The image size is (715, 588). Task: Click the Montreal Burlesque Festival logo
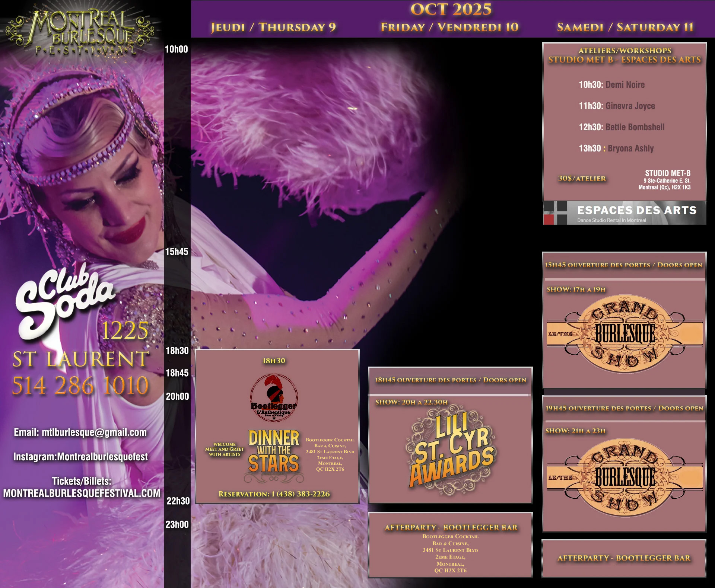coord(80,33)
